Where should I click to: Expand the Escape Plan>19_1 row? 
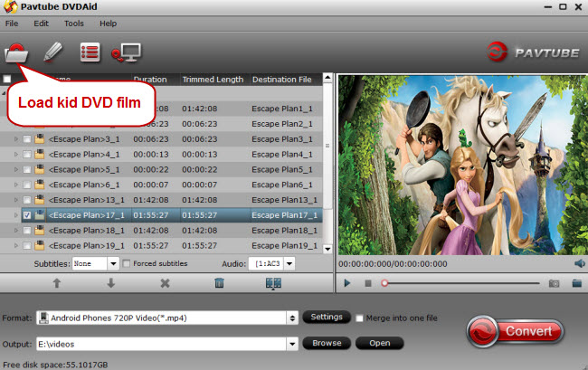[x=15, y=246]
